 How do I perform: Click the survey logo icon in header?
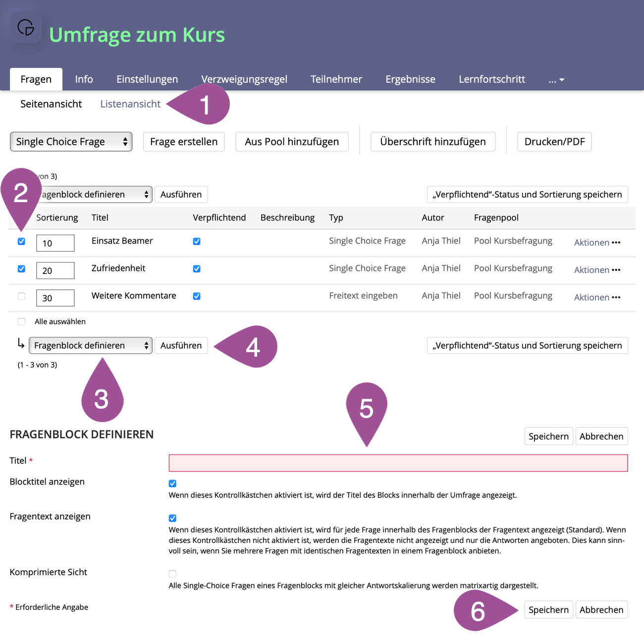point(26,27)
